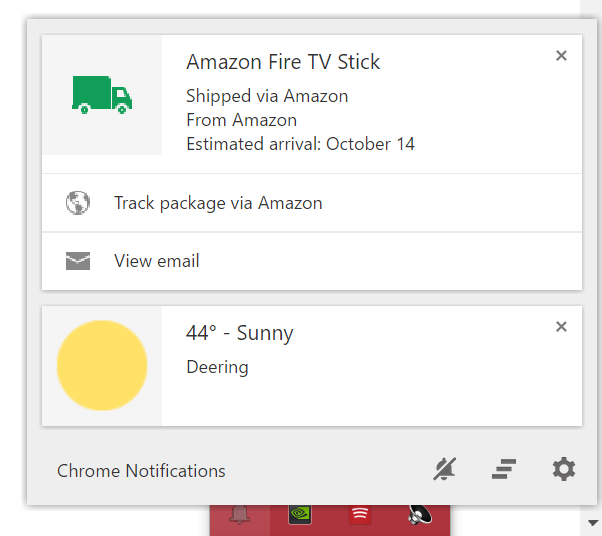
Task: Toggle do not disturb bell icon
Action: click(444, 469)
